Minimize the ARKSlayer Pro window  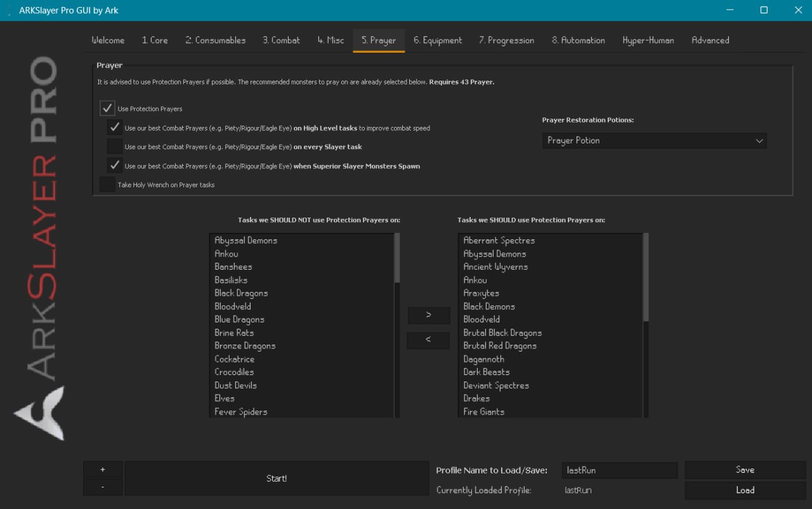(x=730, y=10)
